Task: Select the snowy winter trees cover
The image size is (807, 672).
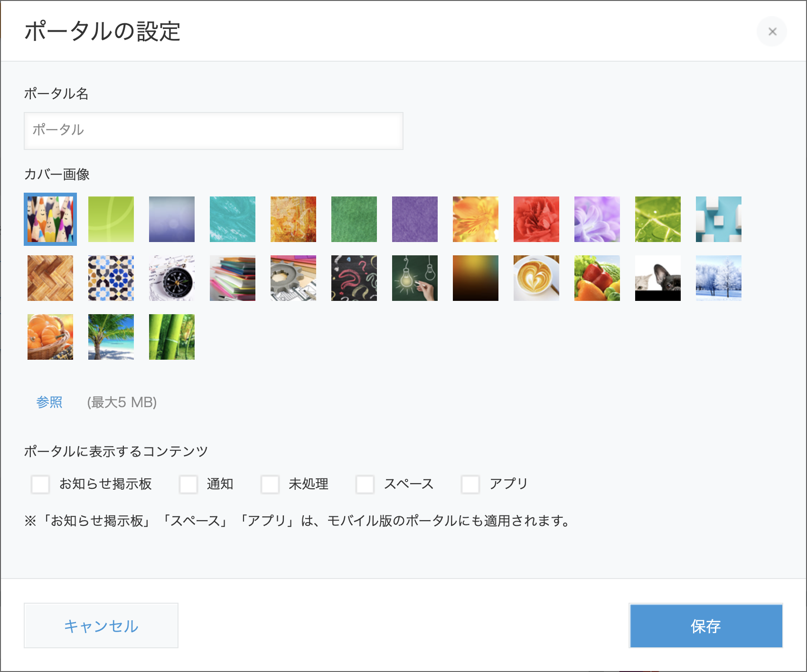Action: coord(719,278)
